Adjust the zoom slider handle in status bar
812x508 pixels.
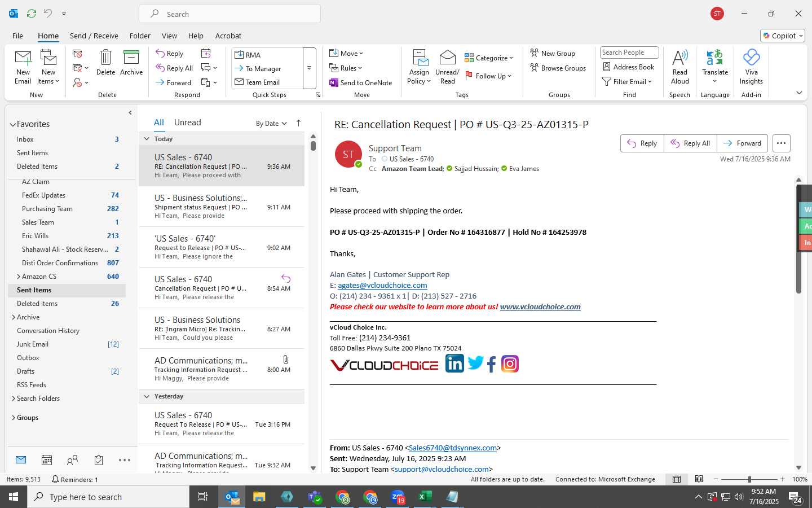pos(749,479)
